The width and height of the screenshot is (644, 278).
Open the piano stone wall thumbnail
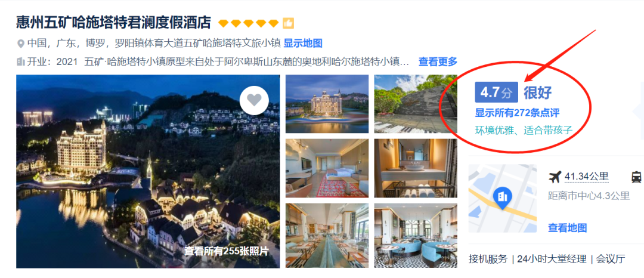pyautogui.click(x=415, y=104)
